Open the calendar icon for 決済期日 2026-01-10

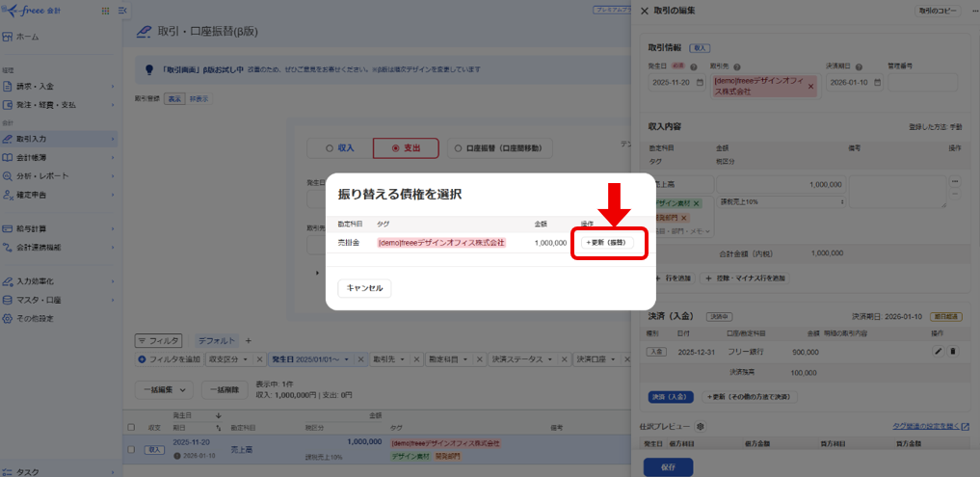877,83
